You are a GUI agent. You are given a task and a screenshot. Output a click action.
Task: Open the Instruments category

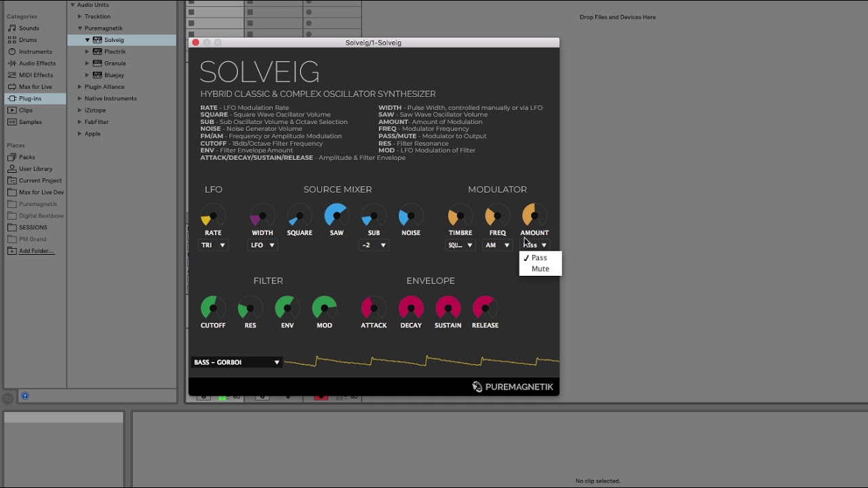35,52
